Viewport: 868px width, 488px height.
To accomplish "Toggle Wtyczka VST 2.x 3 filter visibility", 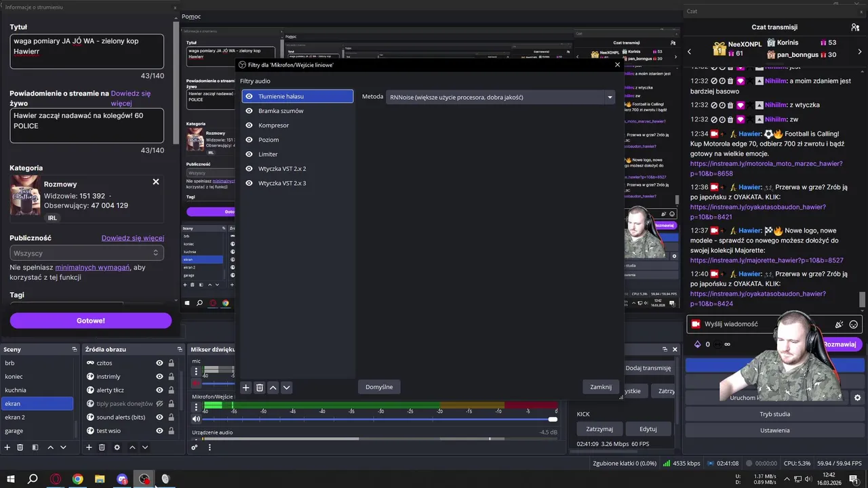I will [x=249, y=183].
